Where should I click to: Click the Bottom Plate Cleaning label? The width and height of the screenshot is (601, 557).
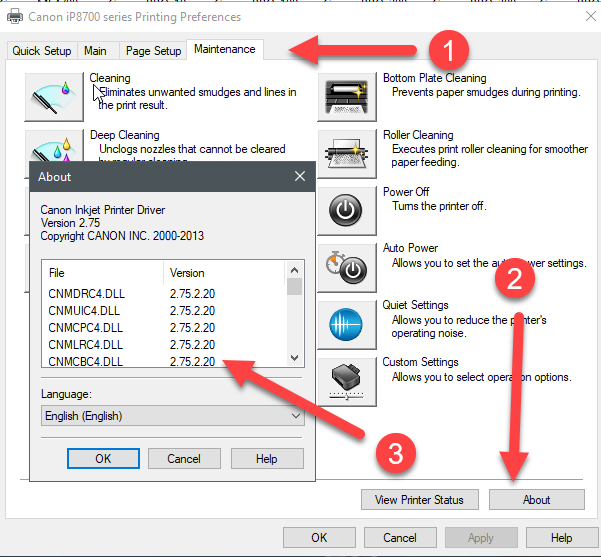435,78
